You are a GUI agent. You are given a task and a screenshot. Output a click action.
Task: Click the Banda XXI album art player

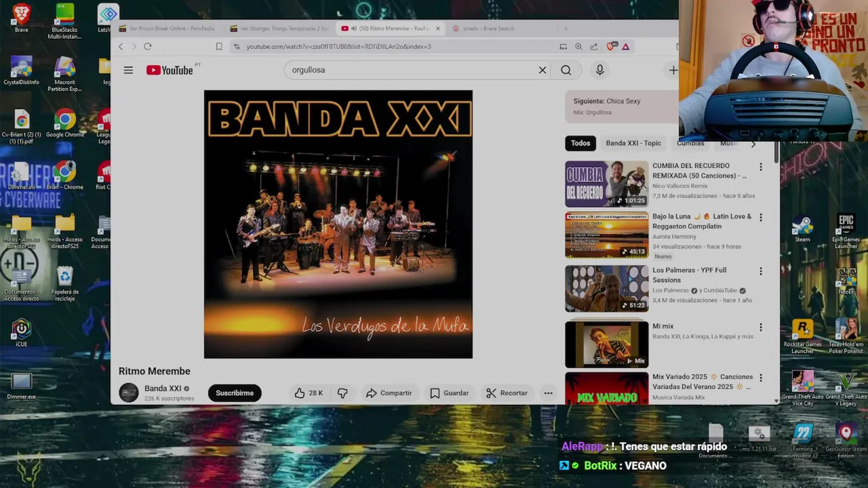pyautogui.click(x=338, y=224)
